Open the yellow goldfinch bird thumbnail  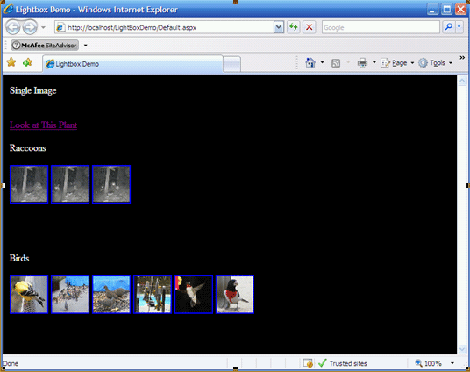point(29,294)
